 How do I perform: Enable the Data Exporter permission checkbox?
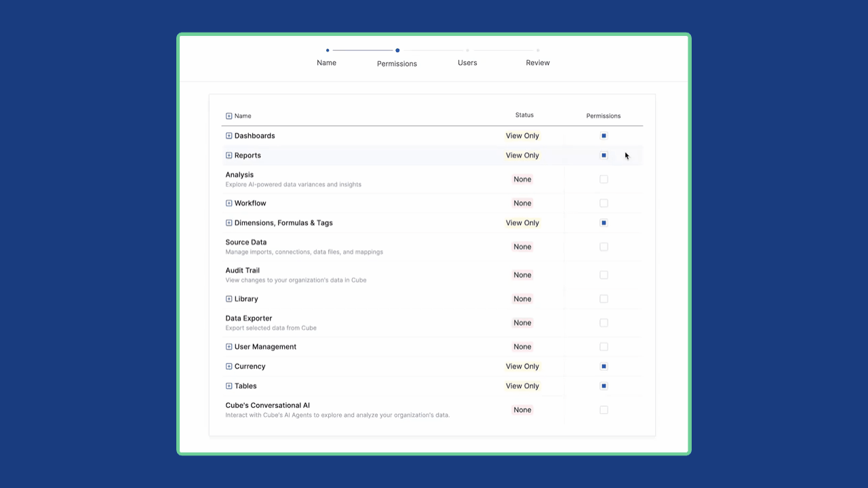click(x=604, y=323)
